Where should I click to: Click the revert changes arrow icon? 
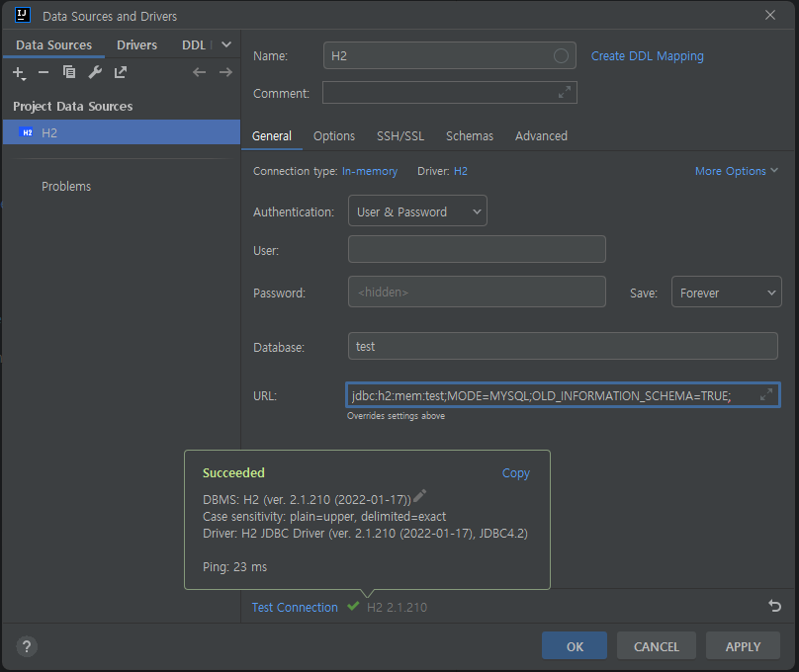pos(774,606)
